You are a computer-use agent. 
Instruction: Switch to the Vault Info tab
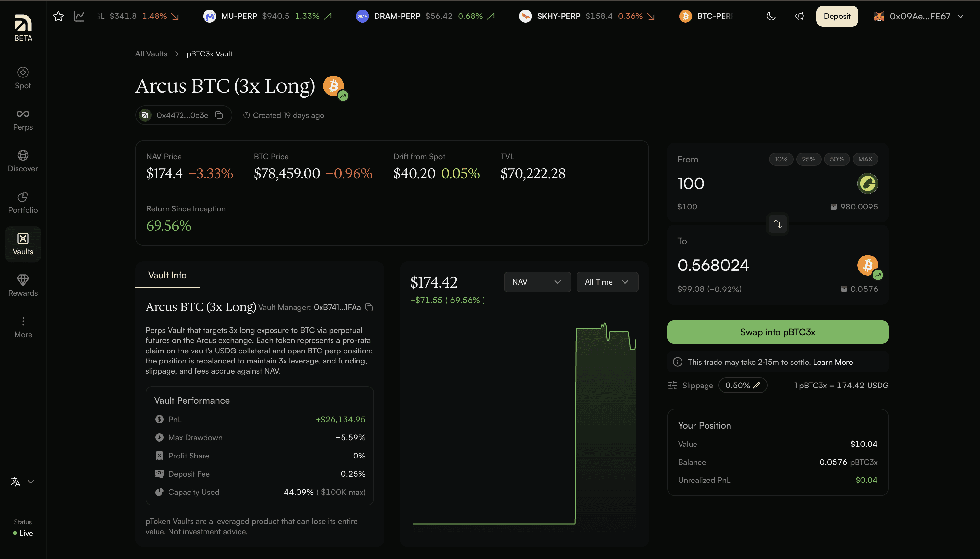click(167, 275)
